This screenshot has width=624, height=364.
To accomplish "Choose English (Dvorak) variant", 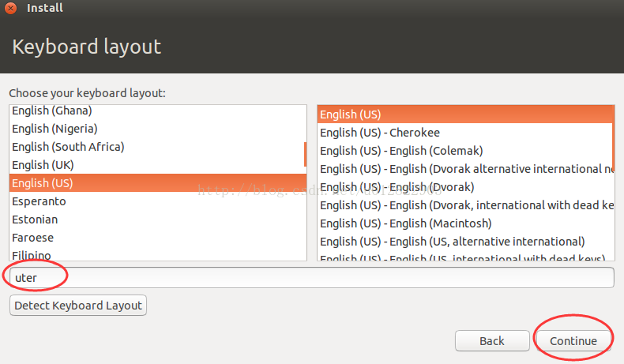I will click(x=397, y=187).
